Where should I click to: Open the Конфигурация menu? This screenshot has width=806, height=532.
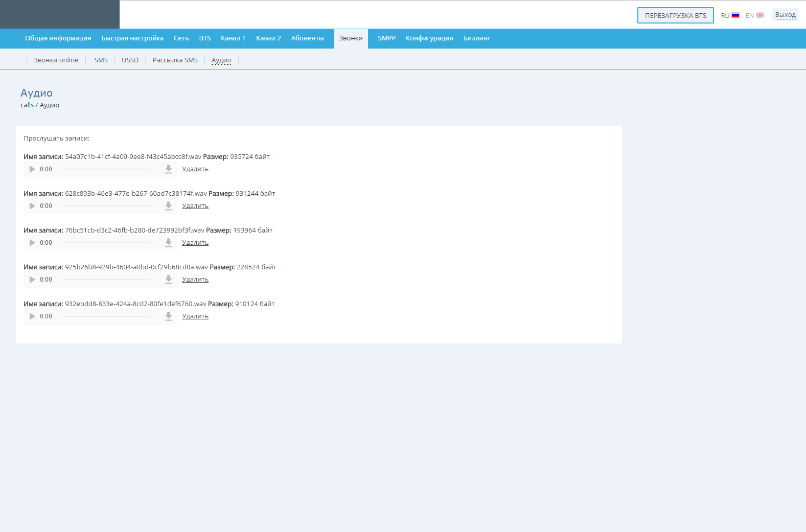click(429, 38)
